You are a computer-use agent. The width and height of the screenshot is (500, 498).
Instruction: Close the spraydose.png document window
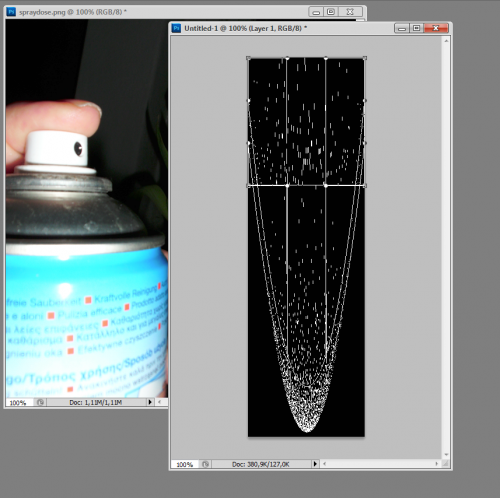[x=350, y=12]
